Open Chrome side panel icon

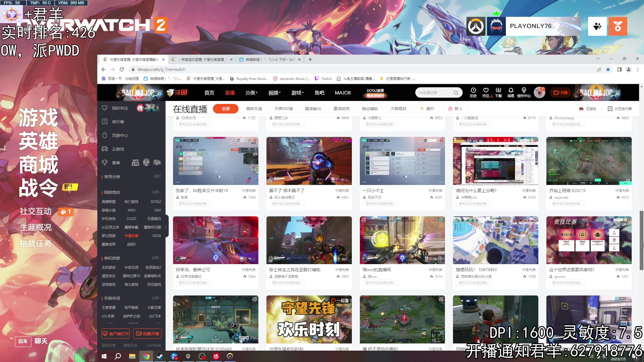tap(619, 69)
